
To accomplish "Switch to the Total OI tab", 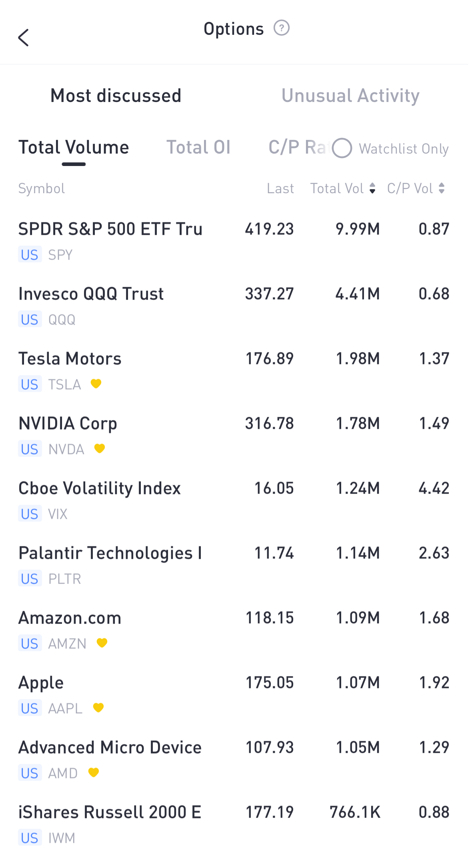I will pos(198,147).
